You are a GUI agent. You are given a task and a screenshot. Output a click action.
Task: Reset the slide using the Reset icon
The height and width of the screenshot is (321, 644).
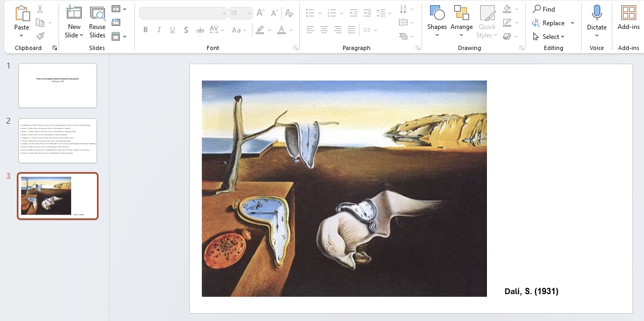point(116,22)
